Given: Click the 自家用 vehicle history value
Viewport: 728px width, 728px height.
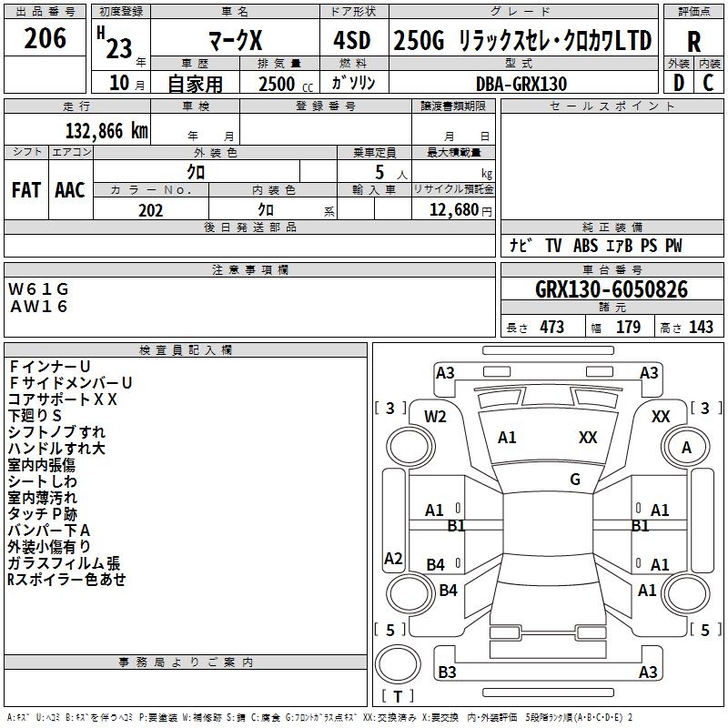Looking at the screenshot, I should (195, 84).
